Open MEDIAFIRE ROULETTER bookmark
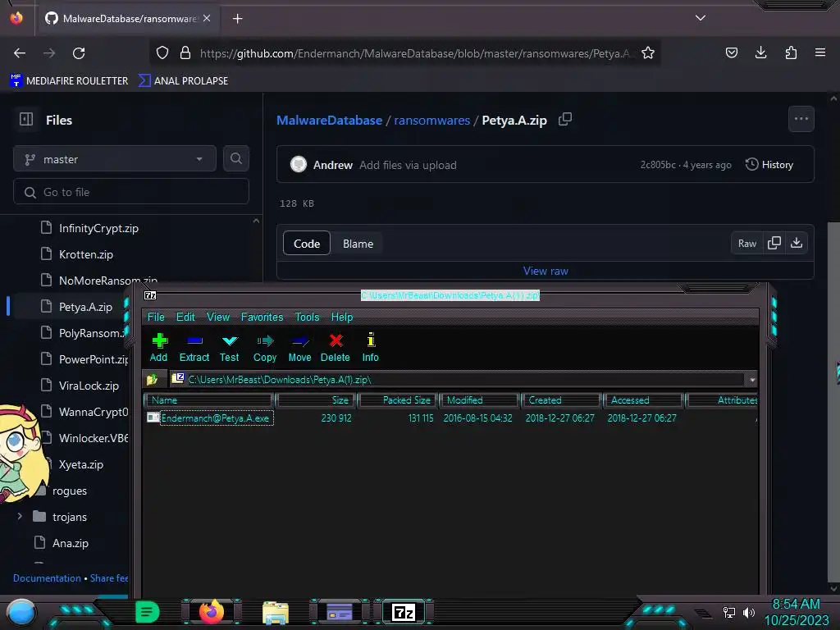This screenshot has height=630, width=840. 69,80
